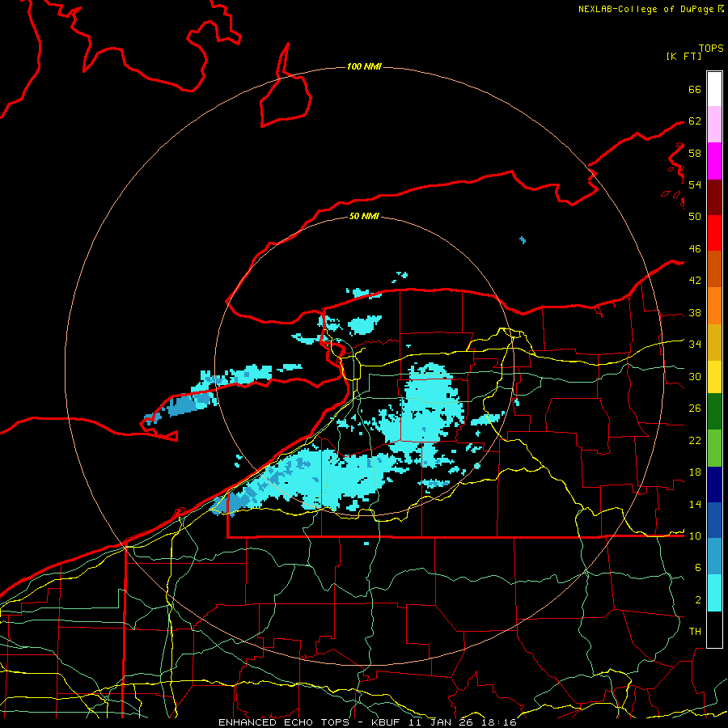The width and height of the screenshot is (728, 728).
Task: Click the black TH segment of the legend
Action: click(714, 629)
